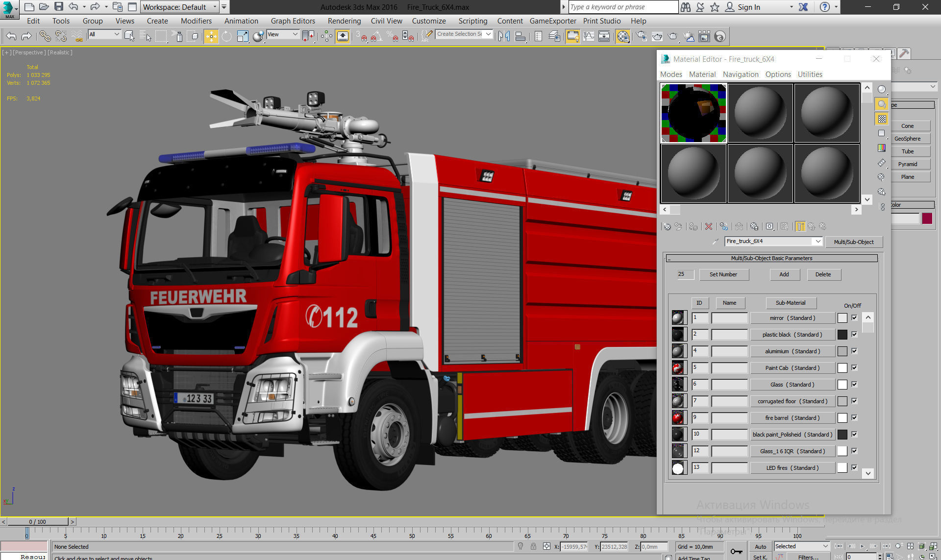This screenshot has height=560, width=941.
Task: Toggle Backlight icon in Material Editor
Action: (882, 104)
